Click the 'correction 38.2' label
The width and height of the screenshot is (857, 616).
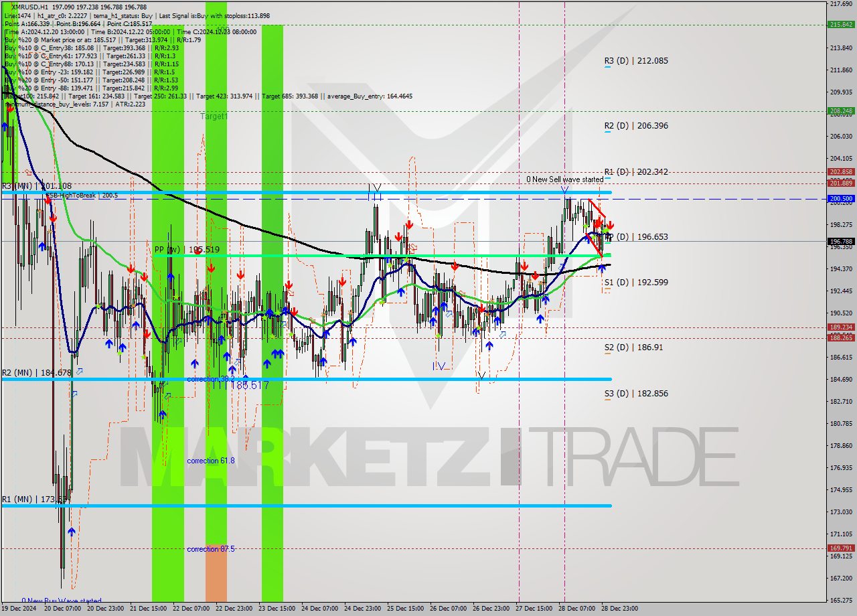(211, 379)
